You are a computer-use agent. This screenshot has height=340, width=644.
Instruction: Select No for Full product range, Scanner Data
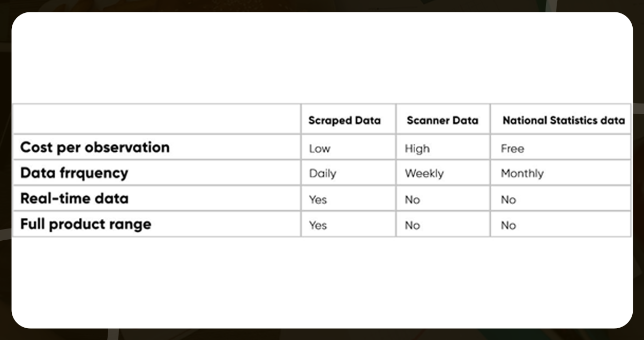click(x=412, y=225)
